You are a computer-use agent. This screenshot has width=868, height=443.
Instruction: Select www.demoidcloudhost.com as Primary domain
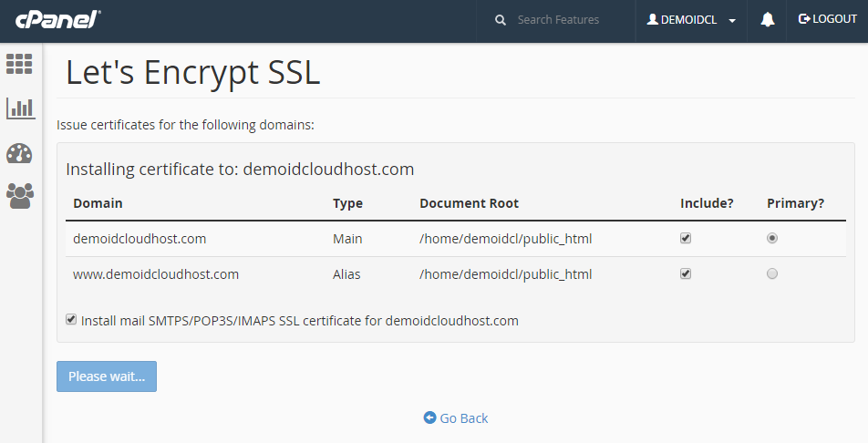(771, 273)
